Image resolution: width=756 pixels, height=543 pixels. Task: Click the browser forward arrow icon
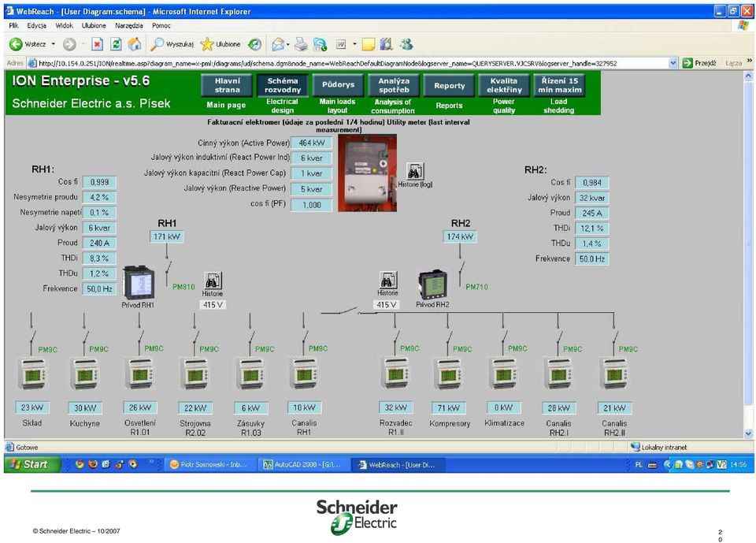[x=69, y=44]
